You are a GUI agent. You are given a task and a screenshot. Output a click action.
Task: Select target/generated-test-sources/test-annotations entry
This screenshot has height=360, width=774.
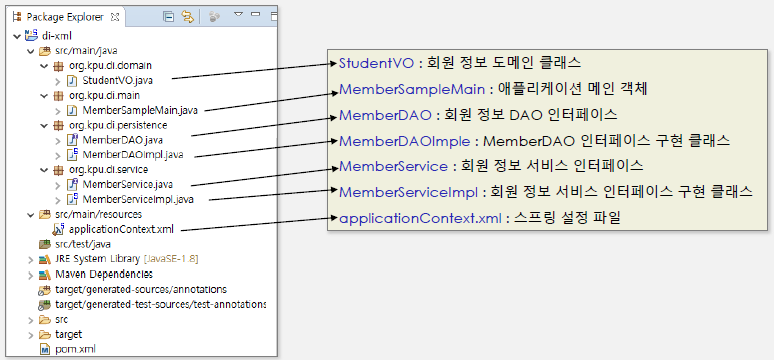[x=160, y=304]
